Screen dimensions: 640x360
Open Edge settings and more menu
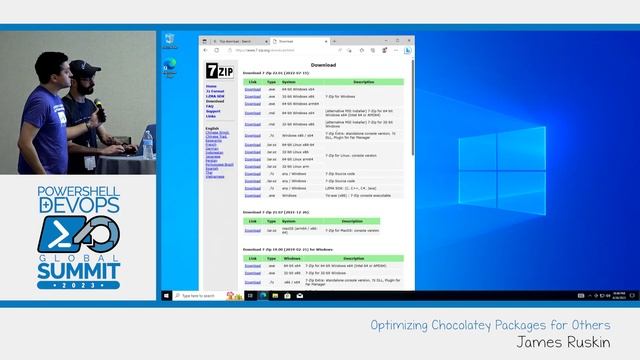tap(396, 50)
